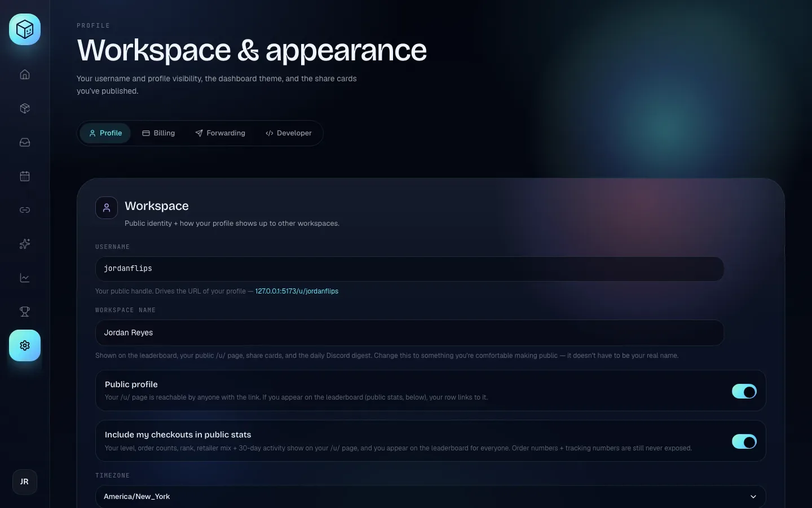Click the JR user avatar

[x=25, y=482]
